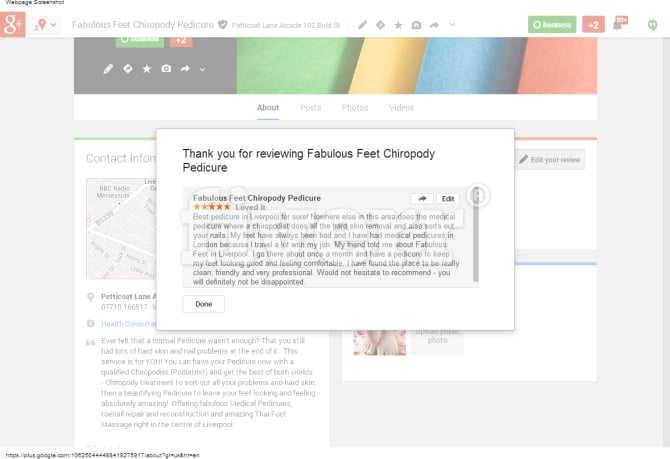Expand chevron on cover banner
The width and height of the screenshot is (670, 459).
pos(203,69)
